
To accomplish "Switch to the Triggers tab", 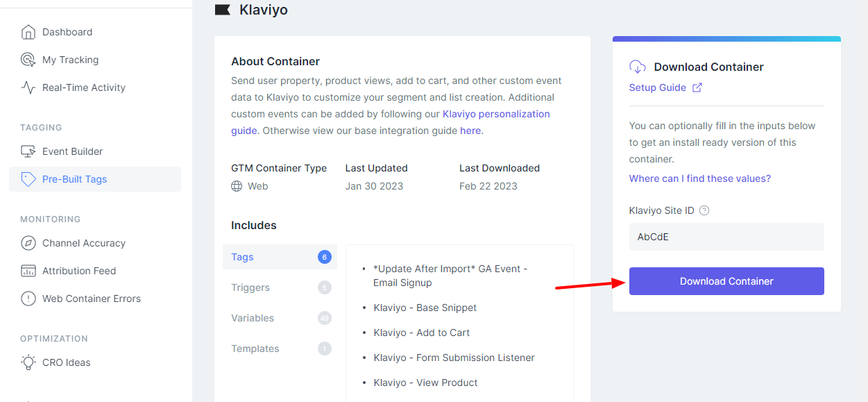I will pyautogui.click(x=280, y=287).
